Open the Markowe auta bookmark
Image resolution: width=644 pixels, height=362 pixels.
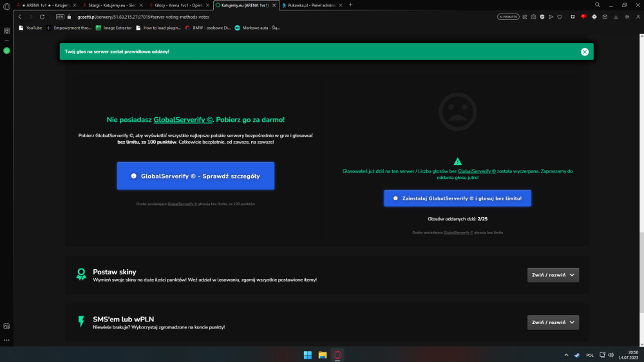tap(258, 28)
